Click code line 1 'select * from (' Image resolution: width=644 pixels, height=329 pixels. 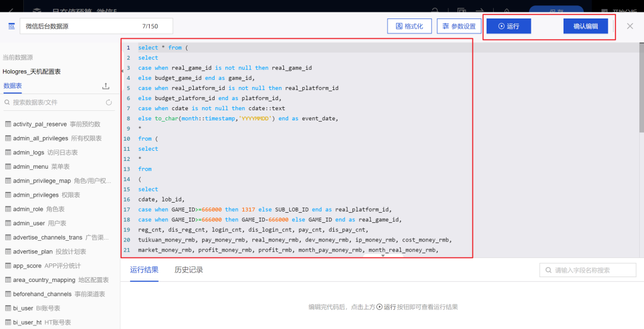tap(163, 48)
